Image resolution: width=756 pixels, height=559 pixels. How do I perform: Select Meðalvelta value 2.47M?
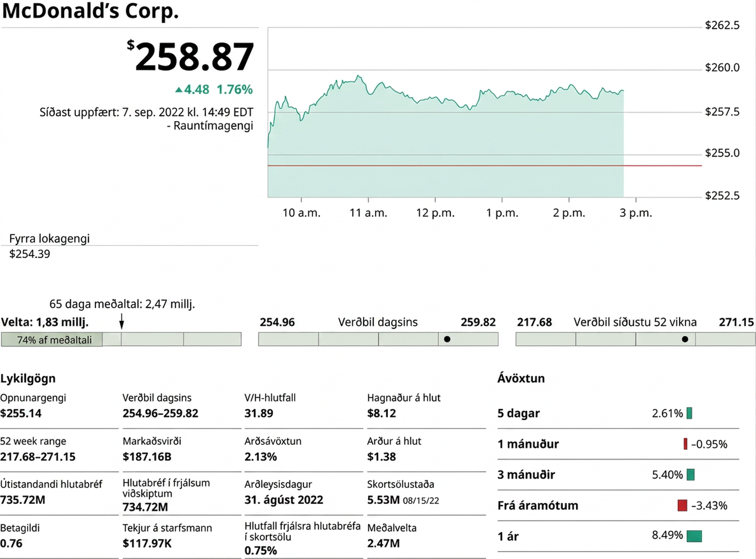pyautogui.click(x=384, y=543)
